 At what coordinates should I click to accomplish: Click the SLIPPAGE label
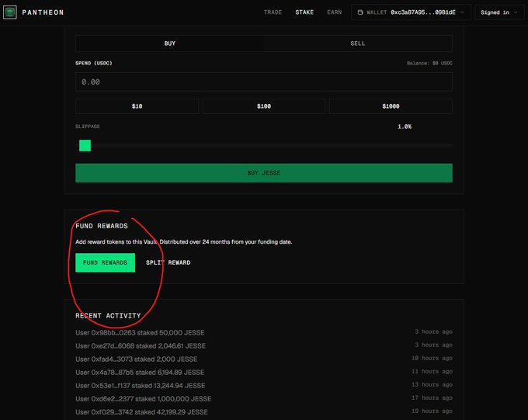88,127
